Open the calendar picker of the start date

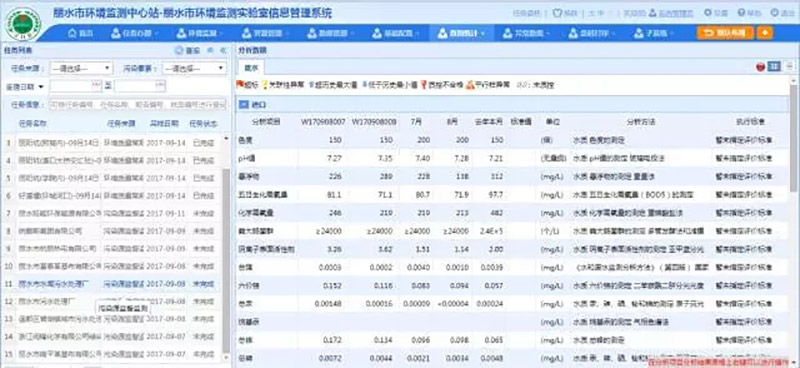97,86
